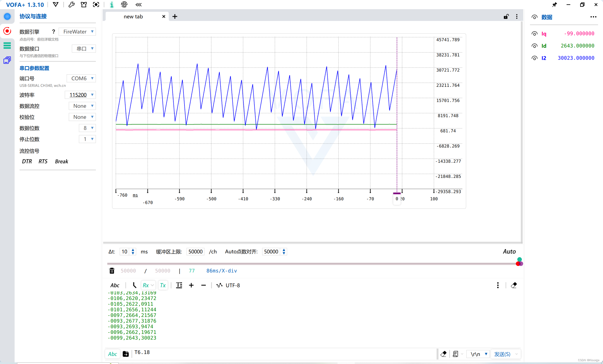Toggle visibility of Id channel
This screenshot has height=364, width=603.
point(534,46)
